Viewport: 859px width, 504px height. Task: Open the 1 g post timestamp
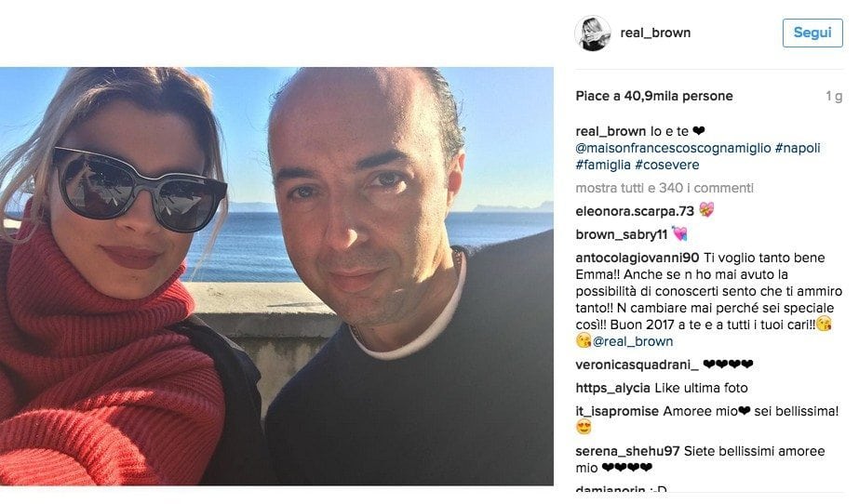pos(834,97)
